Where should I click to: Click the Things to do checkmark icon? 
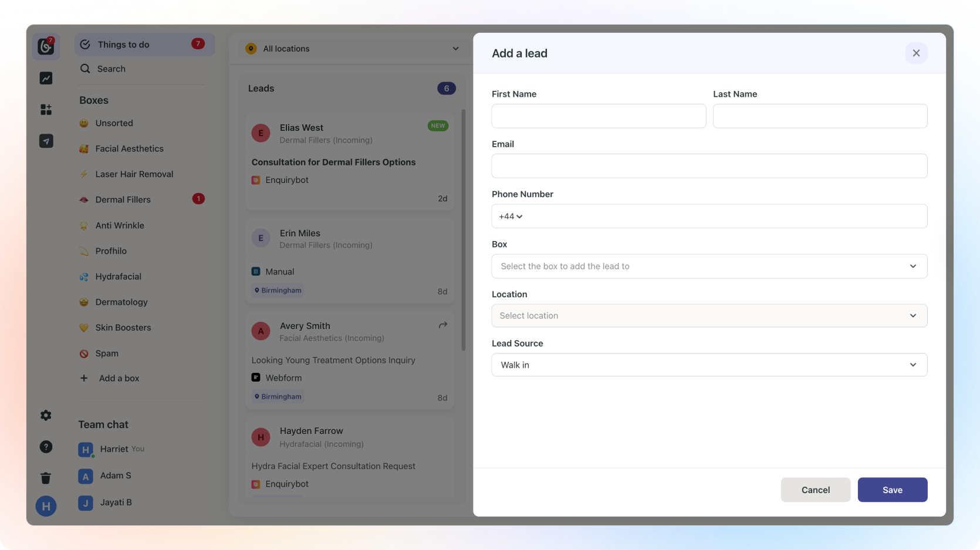85,45
